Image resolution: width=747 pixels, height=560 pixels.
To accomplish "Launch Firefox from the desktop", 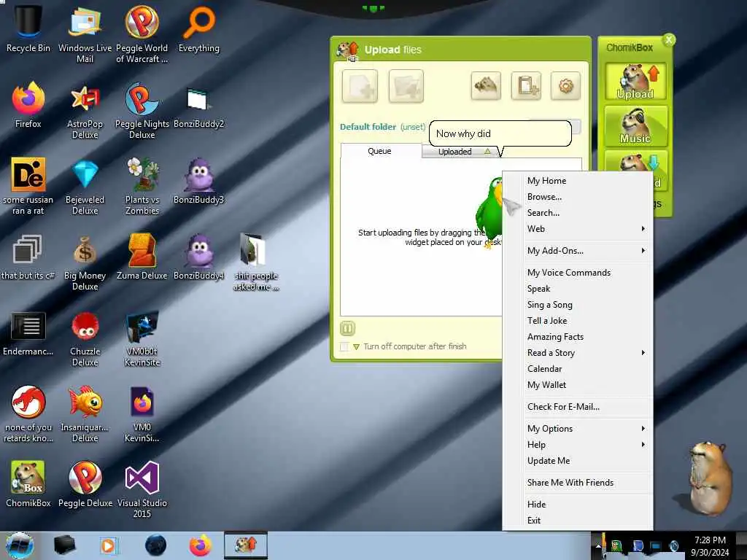I will point(28,105).
